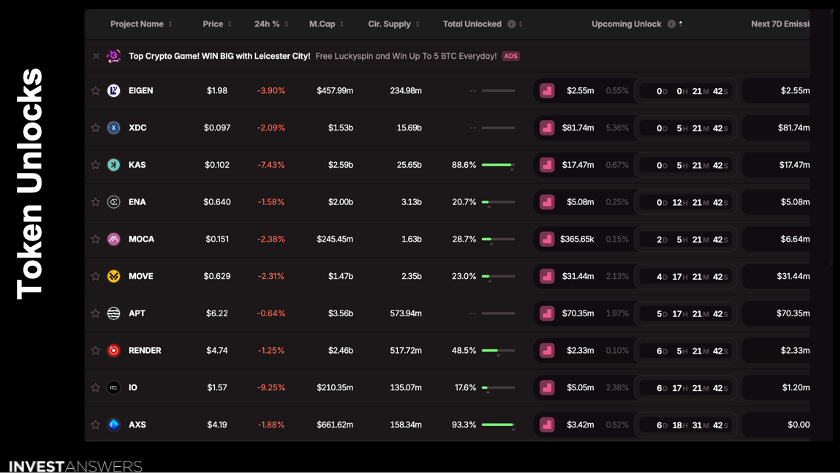Image resolution: width=840 pixels, height=473 pixels.
Task: Click the KAS project logo
Action: coord(114,164)
